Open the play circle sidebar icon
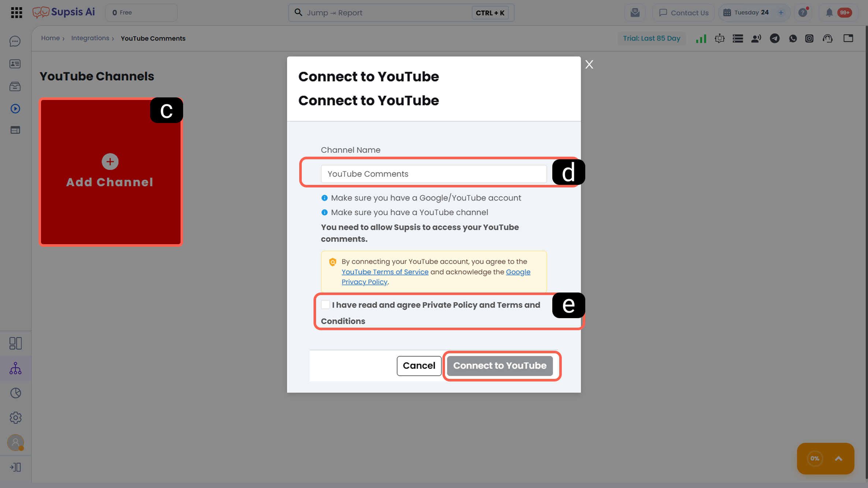 [15, 109]
